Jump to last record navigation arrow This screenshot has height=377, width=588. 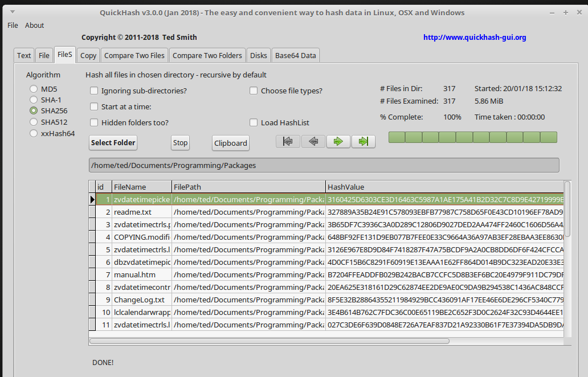[x=363, y=141]
